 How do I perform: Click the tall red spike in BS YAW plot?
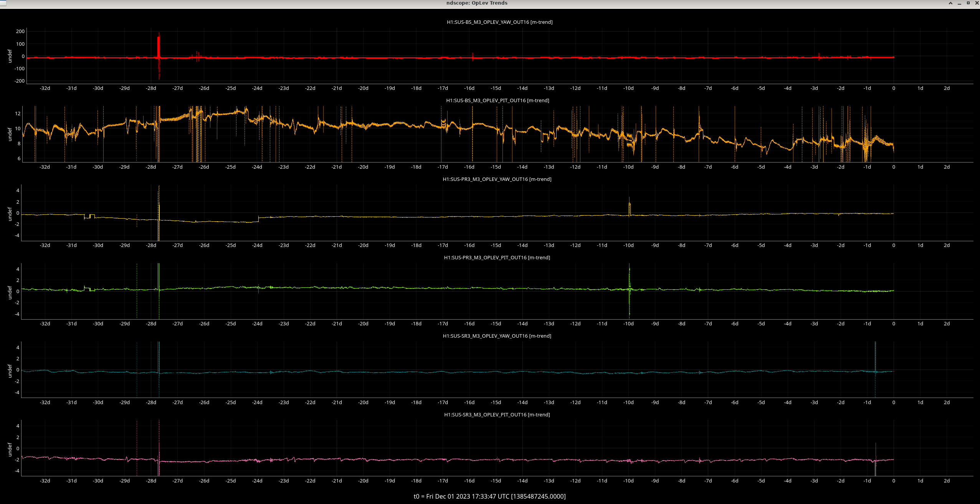pyautogui.click(x=159, y=46)
